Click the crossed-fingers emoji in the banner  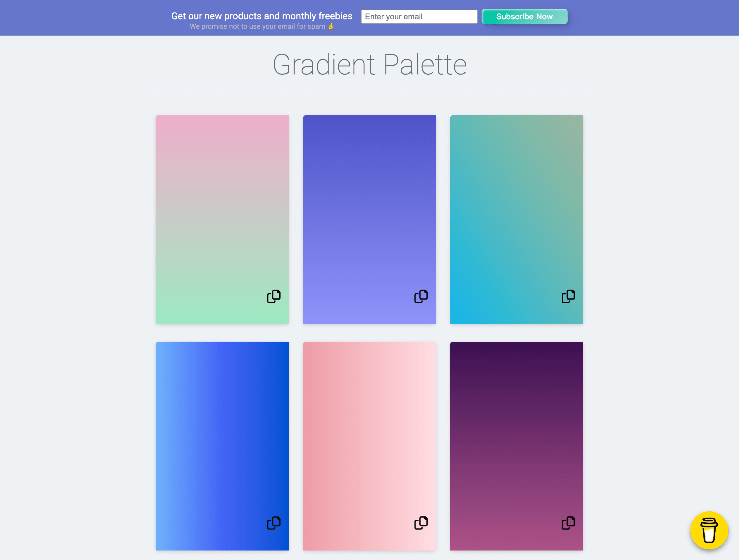[x=331, y=26]
